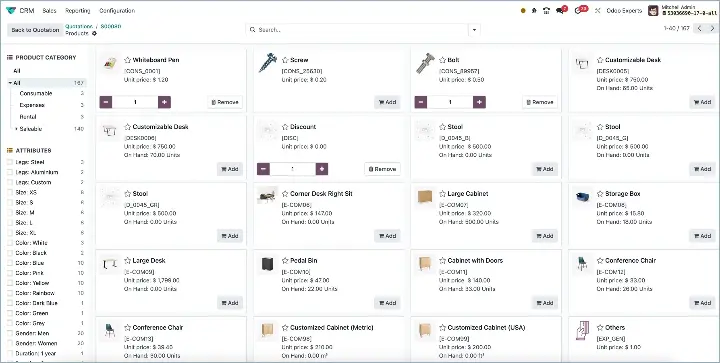Open the messages conversation icon in navbar
Viewport: 720px width, 363px height.
click(x=561, y=11)
